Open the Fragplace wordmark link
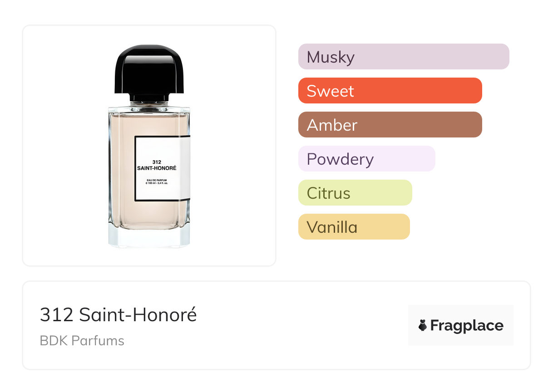 click(x=466, y=326)
